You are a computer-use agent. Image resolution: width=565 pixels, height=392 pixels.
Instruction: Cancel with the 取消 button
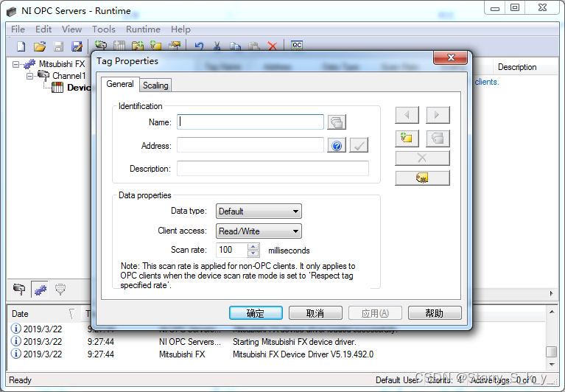(315, 313)
